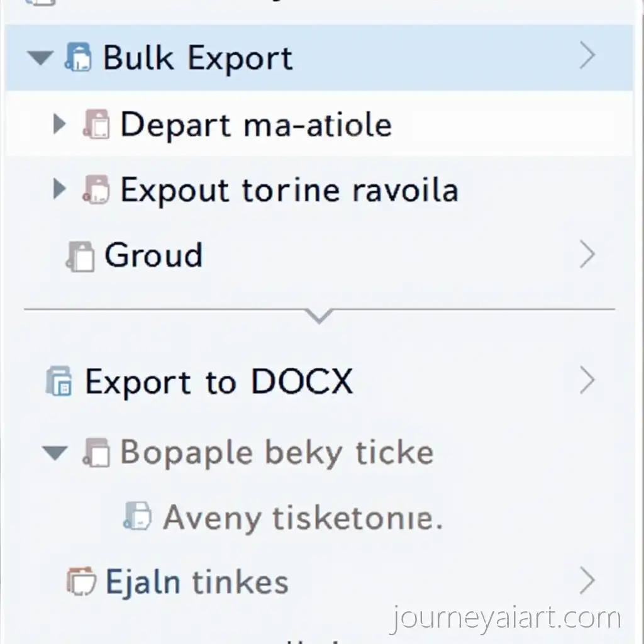Select the Groud menu entry

[153, 255]
